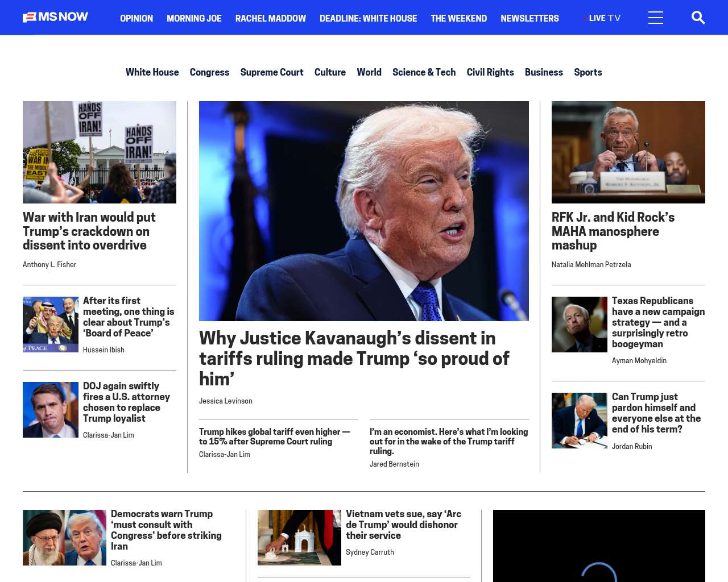Open Vietnam vets Arc de Trump story
The image size is (728, 582).
pyautogui.click(x=403, y=524)
